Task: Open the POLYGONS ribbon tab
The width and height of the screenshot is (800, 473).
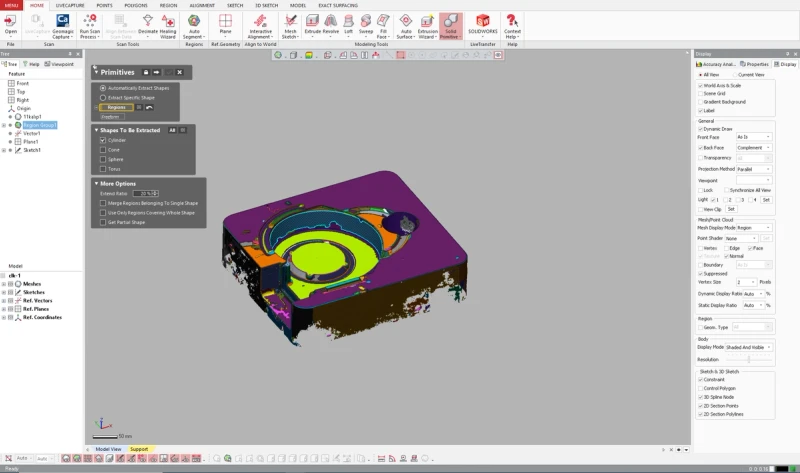Action: (x=136, y=6)
